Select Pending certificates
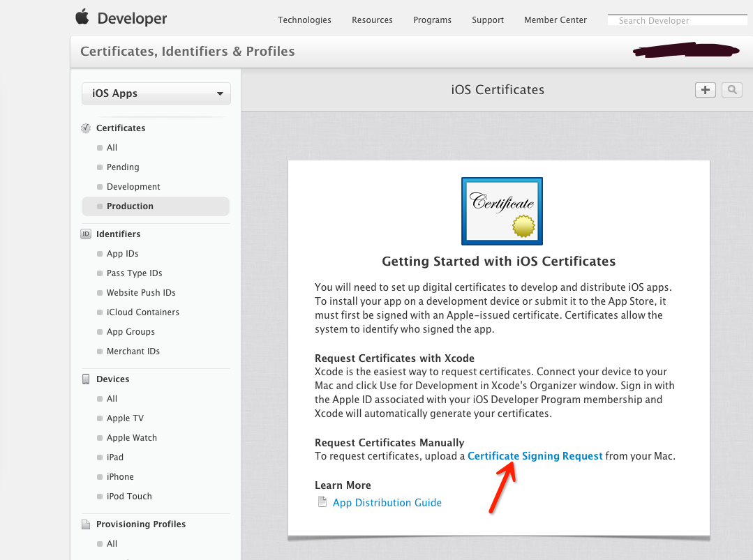 pyautogui.click(x=123, y=167)
